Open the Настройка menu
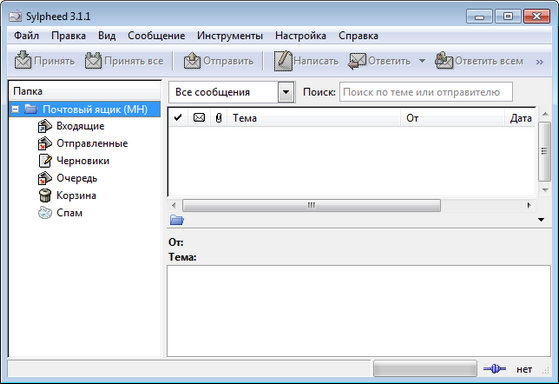Image resolution: width=559 pixels, height=384 pixels. coord(301,36)
